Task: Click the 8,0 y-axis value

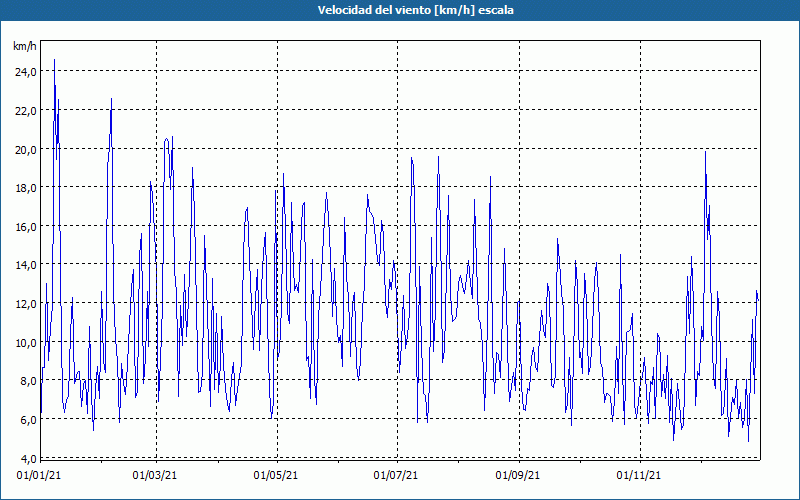Action: [28, 381]
